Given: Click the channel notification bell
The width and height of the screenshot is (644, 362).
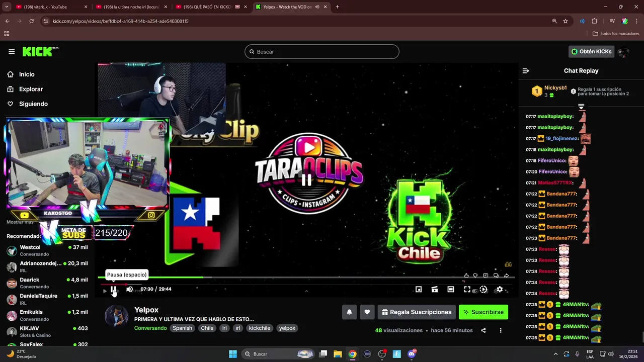Looking at the screenshot, I should tap(349, 312).
